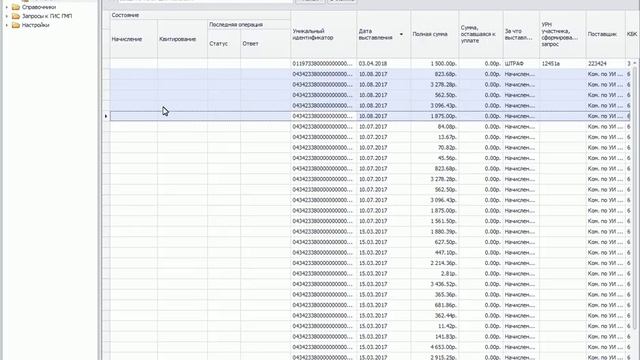640x360 pixels.
Task: Sort by the Ответ column header
Action: pyautogui.click(x=266, y=44)
